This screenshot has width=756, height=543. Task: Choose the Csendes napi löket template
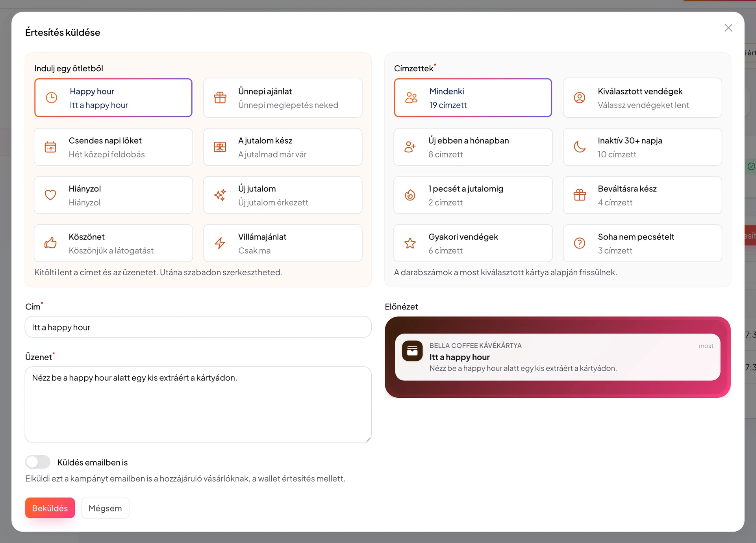coord(113,147)
